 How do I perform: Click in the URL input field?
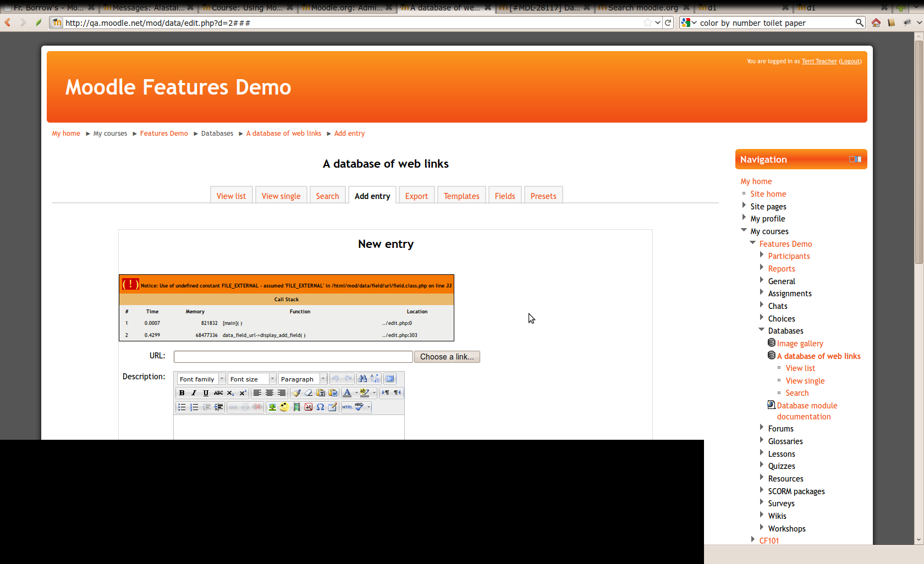coord(293,357)
